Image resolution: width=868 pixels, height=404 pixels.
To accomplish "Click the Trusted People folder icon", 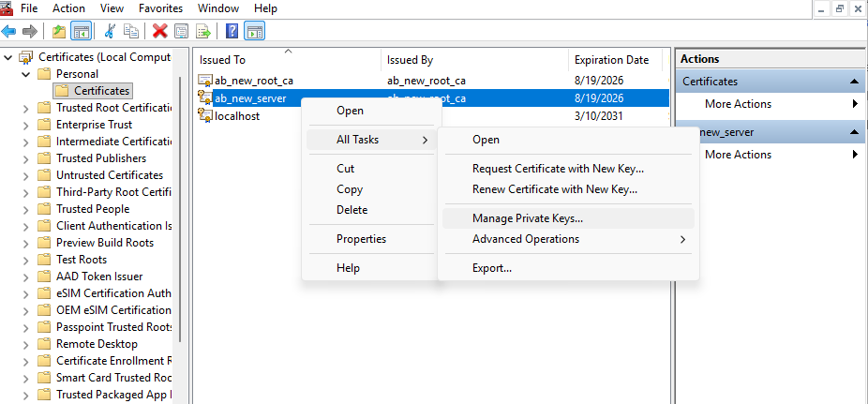I will click(44, 209).
